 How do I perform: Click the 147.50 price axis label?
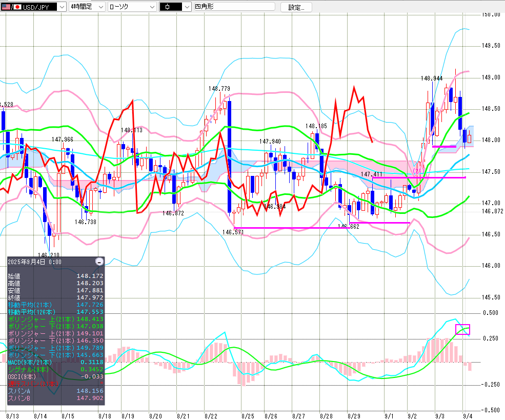(x=491, y=172)
